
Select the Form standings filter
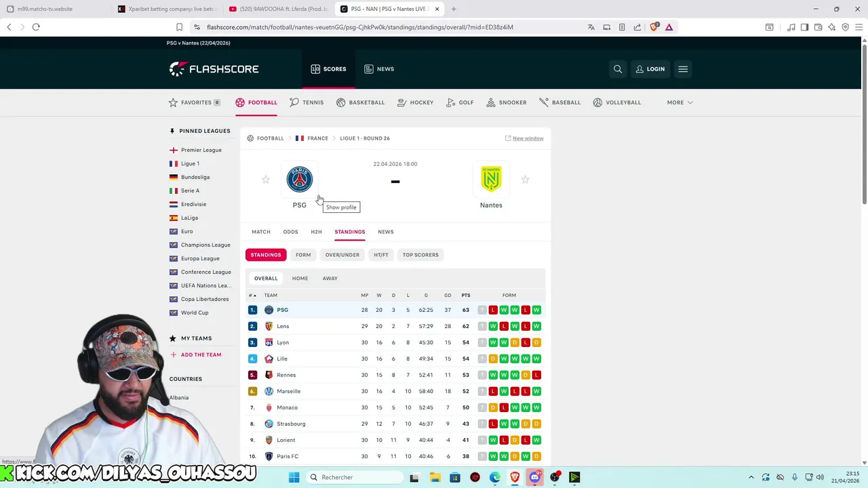pyautogui.click(x=303, y=255)
